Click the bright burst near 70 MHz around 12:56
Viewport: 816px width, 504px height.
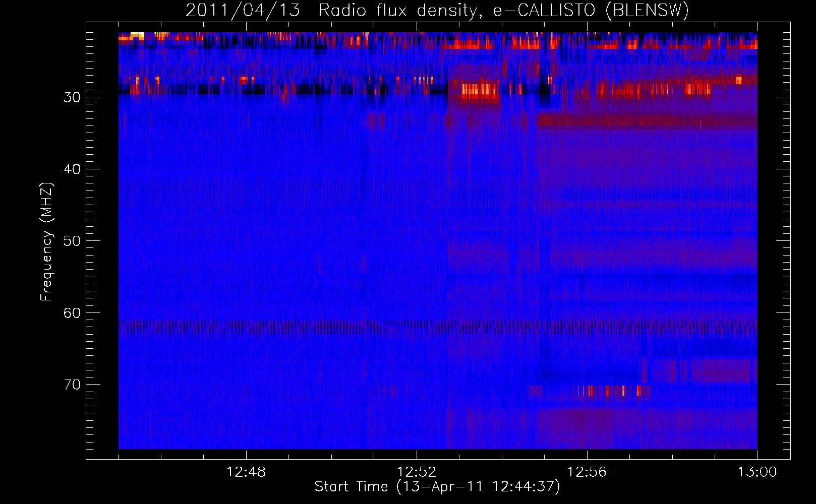(610, 391)
